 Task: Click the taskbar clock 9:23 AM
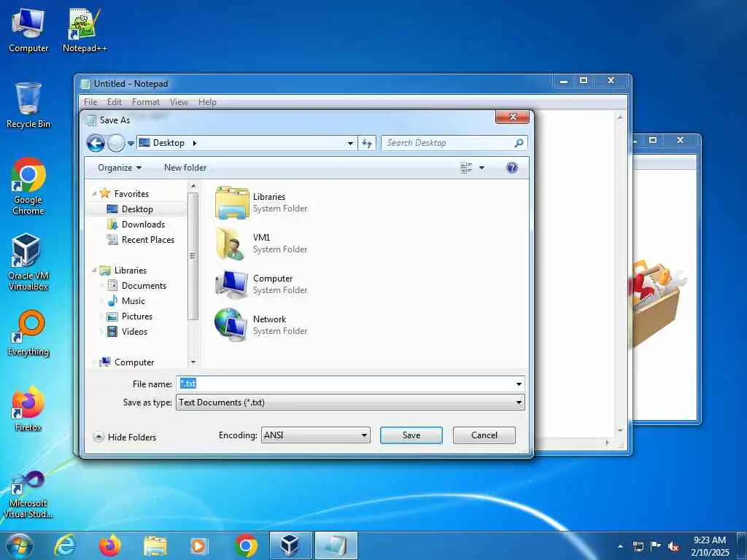[x=710, y=545]
